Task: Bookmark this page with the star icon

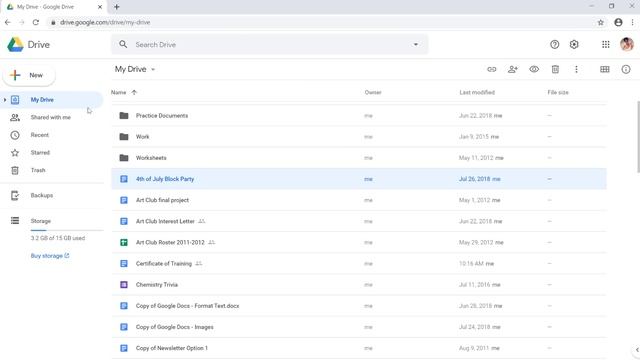Action: tap(600, 22)
